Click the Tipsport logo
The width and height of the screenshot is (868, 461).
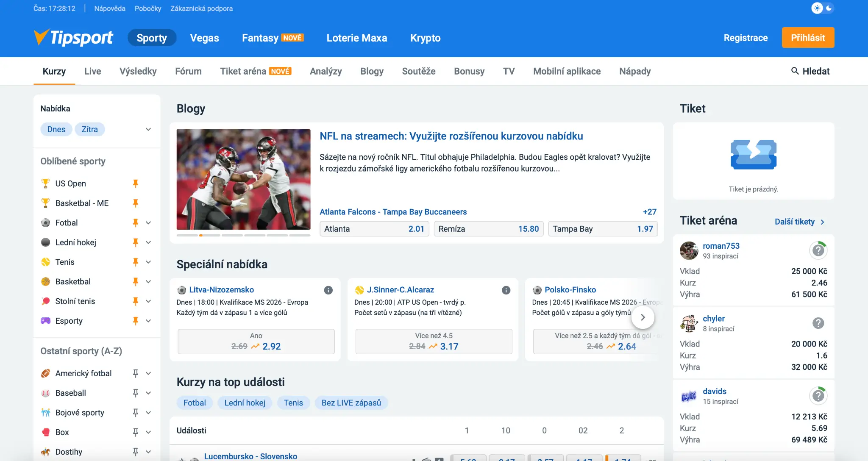[x=73, y=38]
